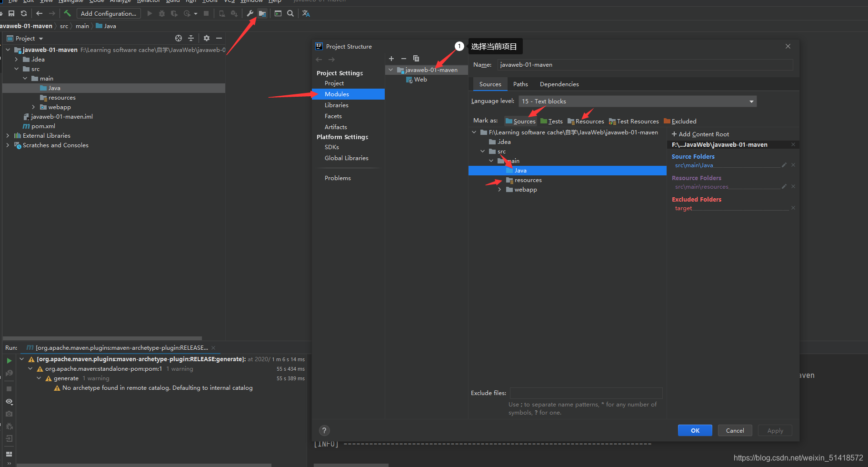868x467 pixels.
Task: Select pom.xml in Project tree
Action: point(39,126)
